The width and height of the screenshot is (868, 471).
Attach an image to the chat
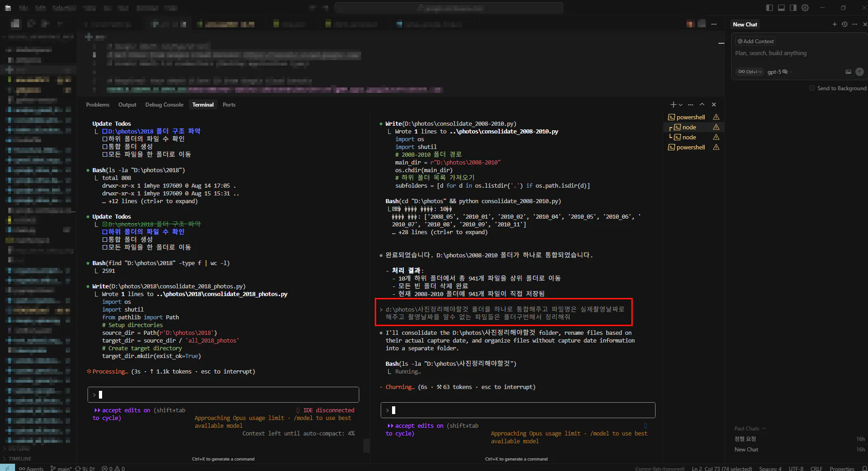click(x=848, y=72)
